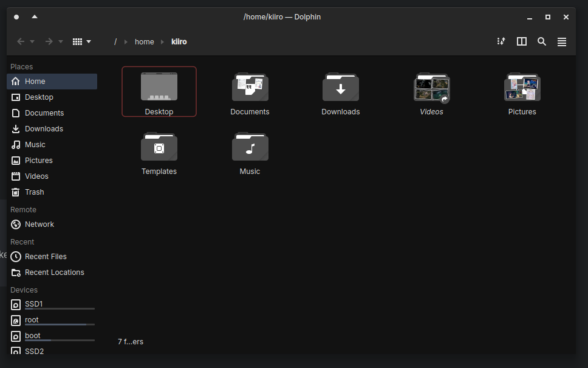Open Network in Remote section
This screenshot has width=588, height=368.
point(52,224)
